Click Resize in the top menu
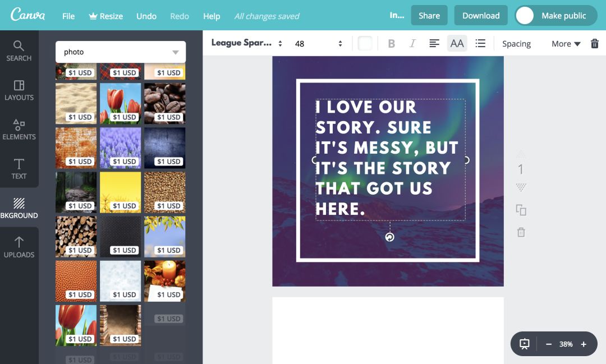This screenshot has height=364, width=606. [105, 16]
